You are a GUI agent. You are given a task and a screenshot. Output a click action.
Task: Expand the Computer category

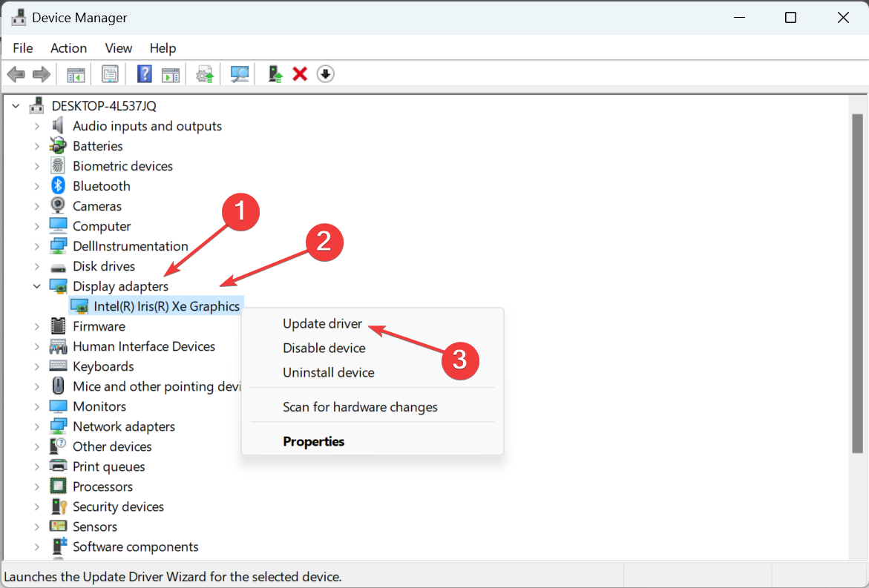click(x=36, y=226)
